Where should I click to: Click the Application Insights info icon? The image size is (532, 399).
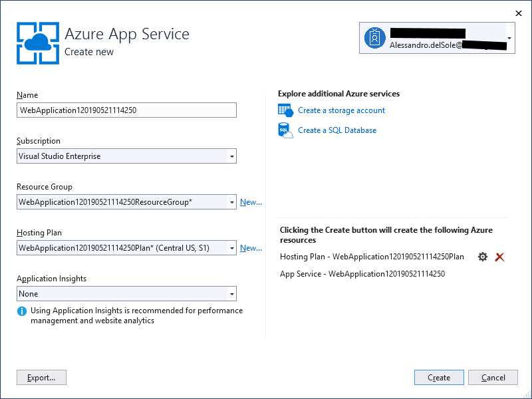point(23,311)
